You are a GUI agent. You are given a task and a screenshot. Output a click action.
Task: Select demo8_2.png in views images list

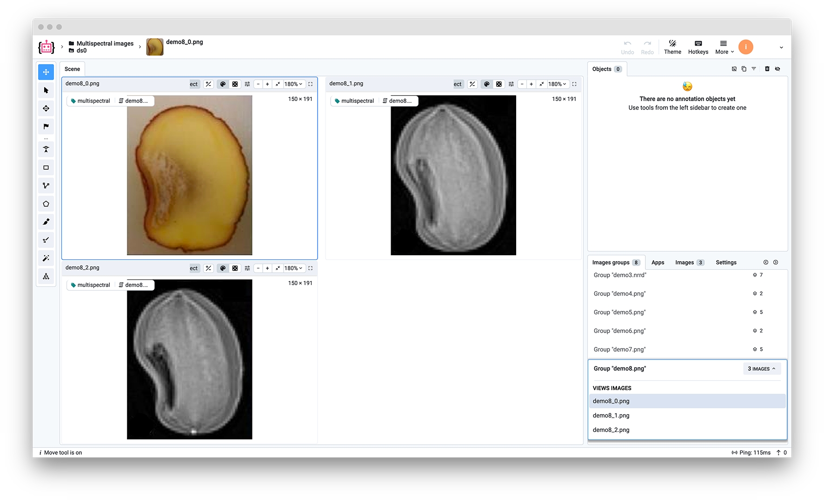687,430
